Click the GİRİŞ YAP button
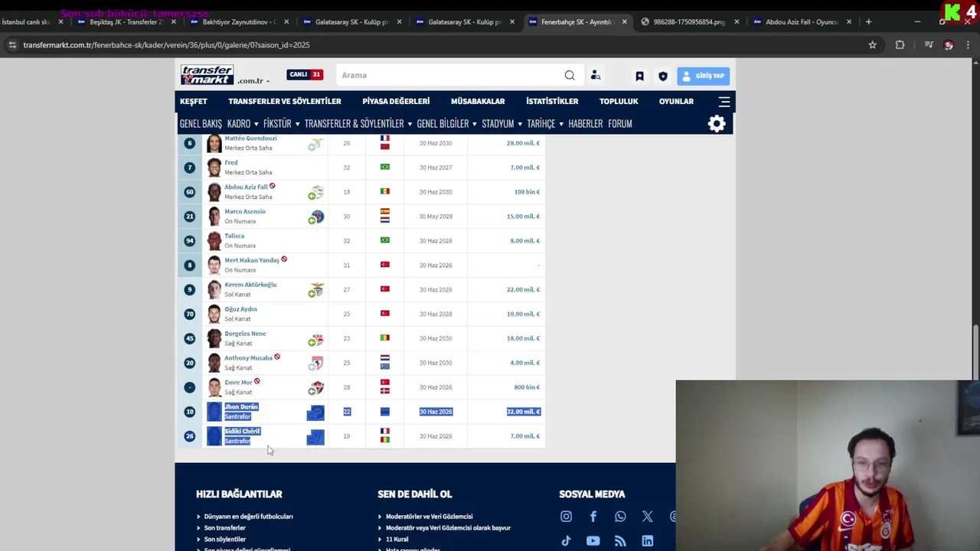The width and height of the screenshot is (980, 551). tap(703, 76)
